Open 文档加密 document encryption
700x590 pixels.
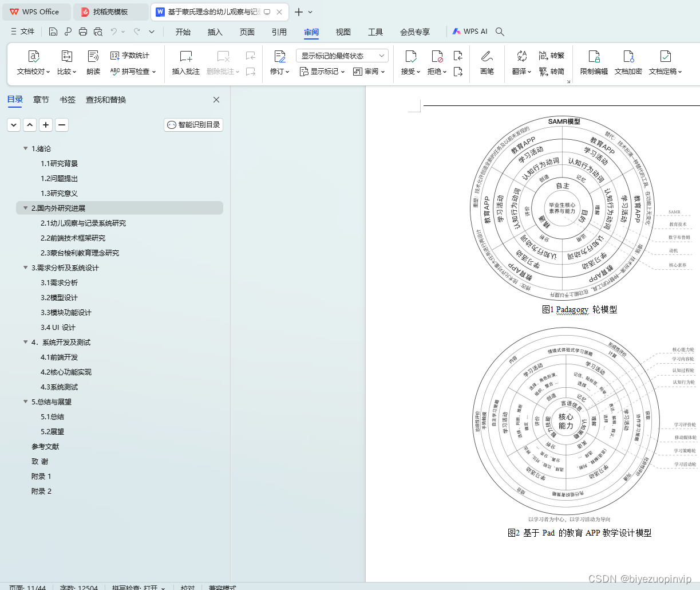point(628,63)
